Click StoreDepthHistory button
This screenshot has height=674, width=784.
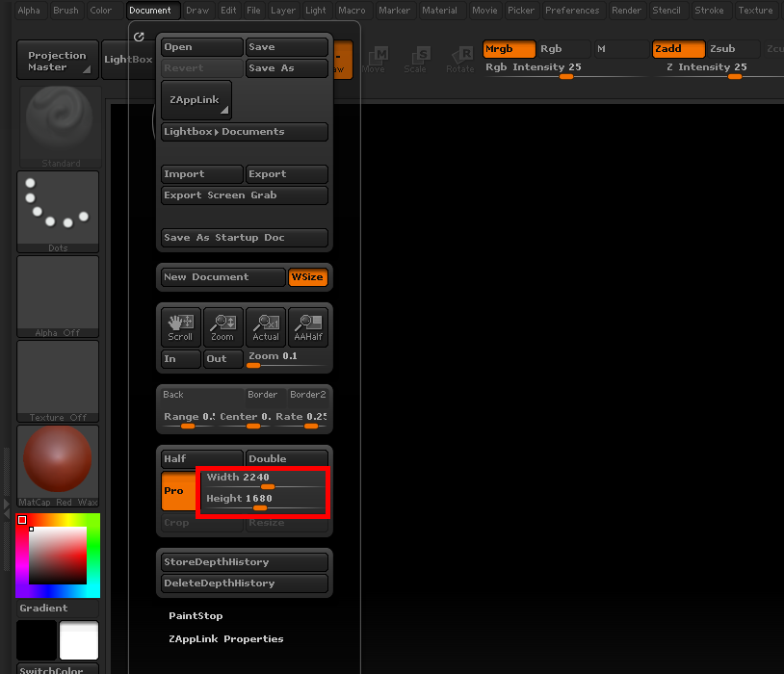[x=245, y=562]
